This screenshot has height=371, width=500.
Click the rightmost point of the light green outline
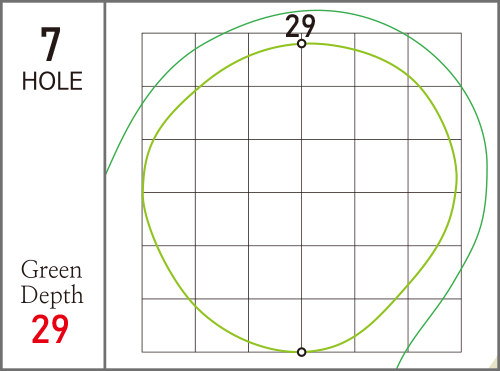pyautogui.click(x=456, y=178)
